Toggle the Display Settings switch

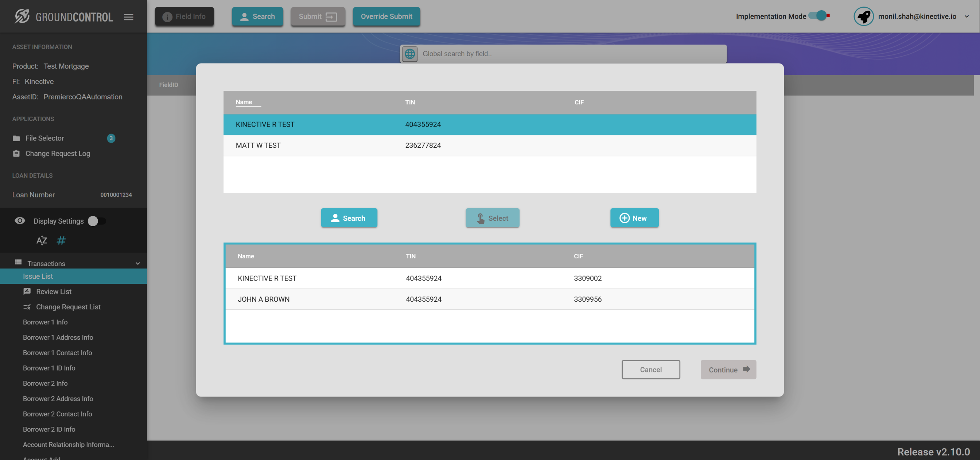[97, 221]
